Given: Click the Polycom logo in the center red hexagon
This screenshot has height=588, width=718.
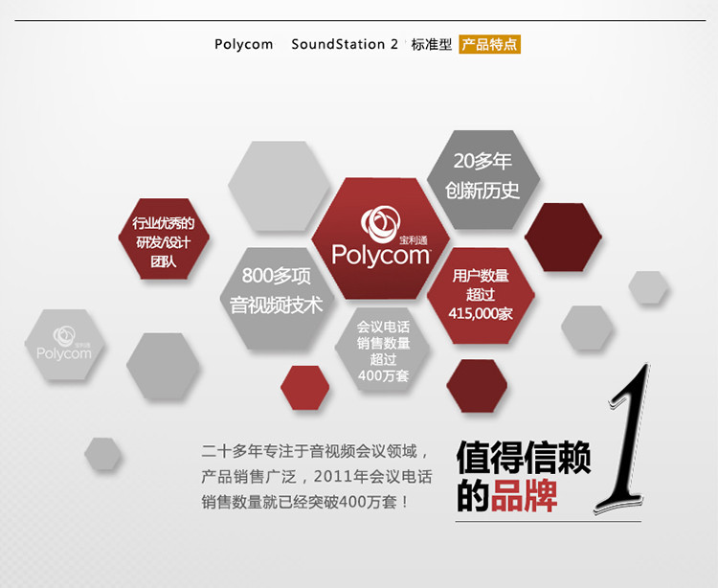Looking at the screenshot, I should coord(381,239).
